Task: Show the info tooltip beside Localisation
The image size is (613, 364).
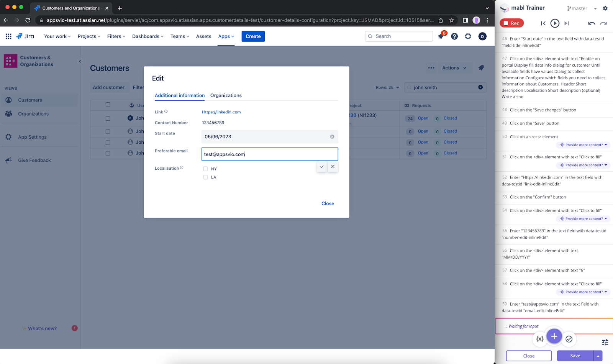Action: point(182,168)
